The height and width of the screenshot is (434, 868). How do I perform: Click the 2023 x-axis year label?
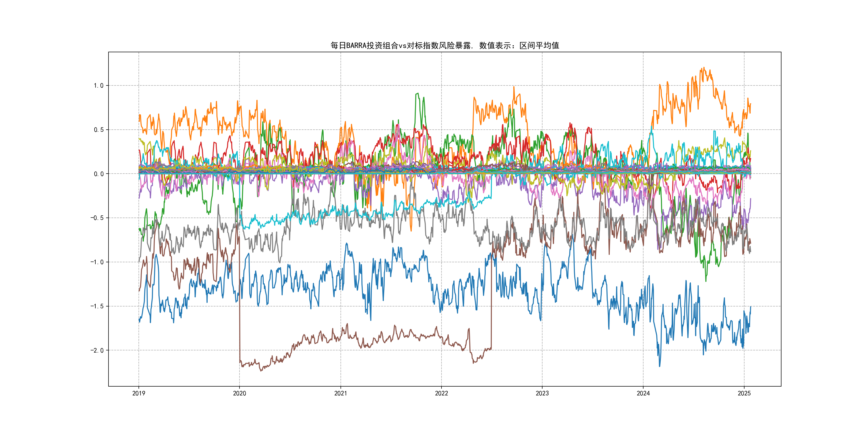coord(542,393)
